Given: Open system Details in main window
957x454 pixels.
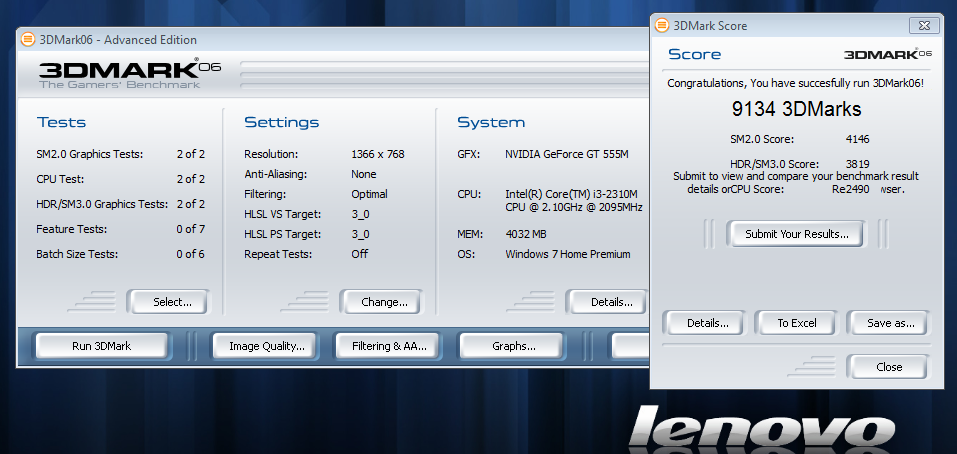Looking at the screenshot, I should [x=607, y=302].
